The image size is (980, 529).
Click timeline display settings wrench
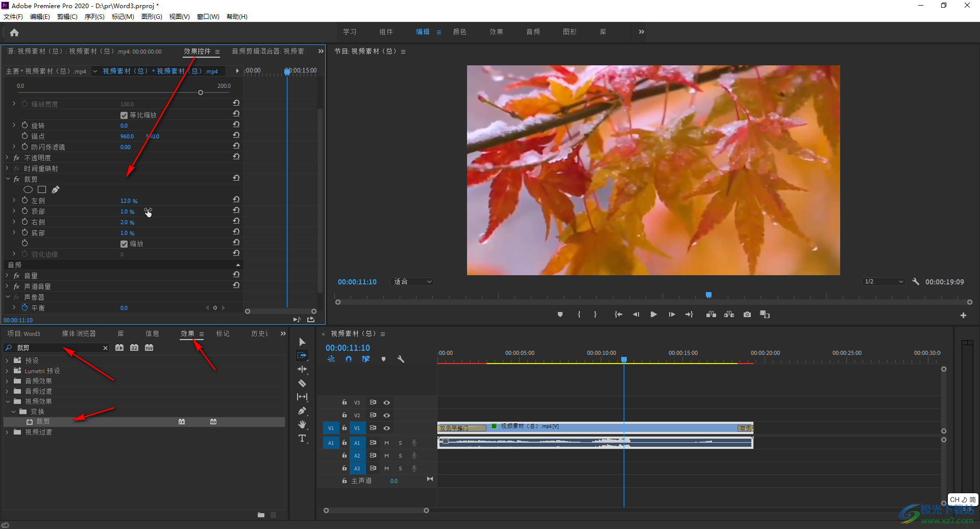coord(401,359)
